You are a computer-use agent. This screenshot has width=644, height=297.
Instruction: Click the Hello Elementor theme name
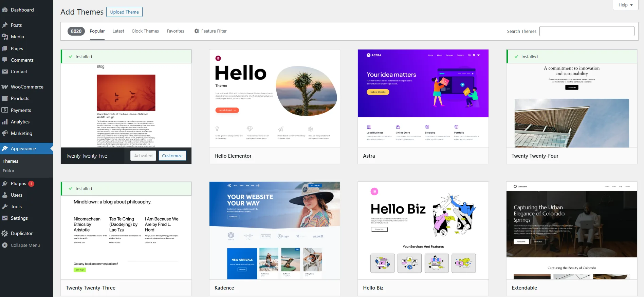(233, 156)
